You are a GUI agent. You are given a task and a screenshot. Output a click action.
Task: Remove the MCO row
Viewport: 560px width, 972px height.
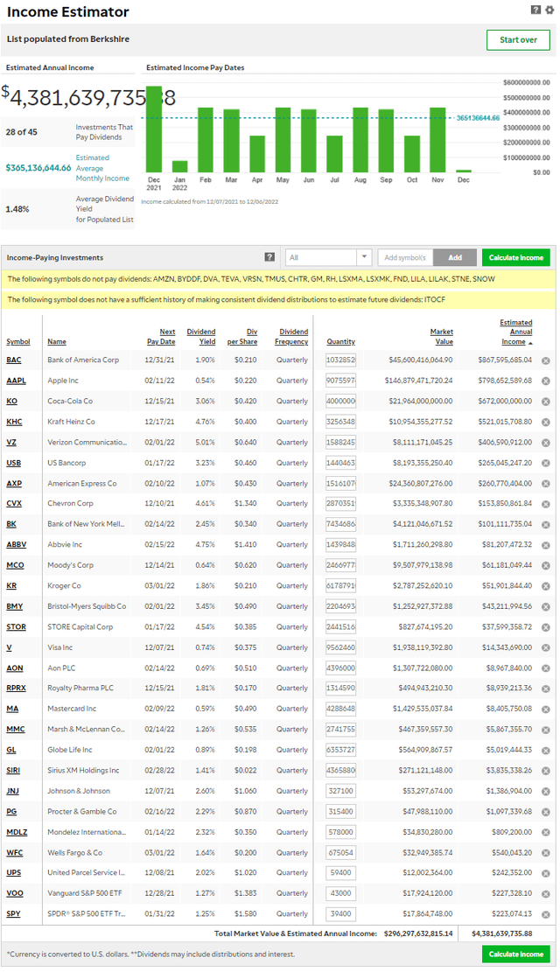546,565
